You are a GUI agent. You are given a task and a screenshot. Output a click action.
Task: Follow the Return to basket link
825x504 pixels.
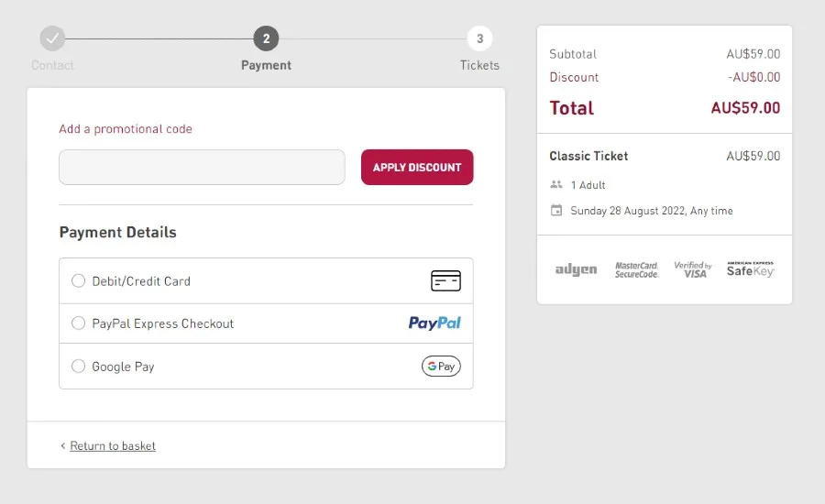pos(113,446)
